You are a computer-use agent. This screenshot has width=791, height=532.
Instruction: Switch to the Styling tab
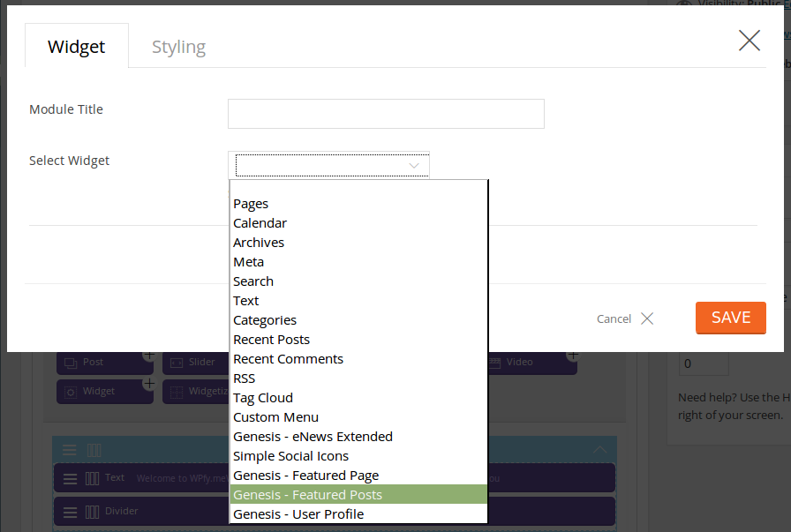tap(178, 47)
